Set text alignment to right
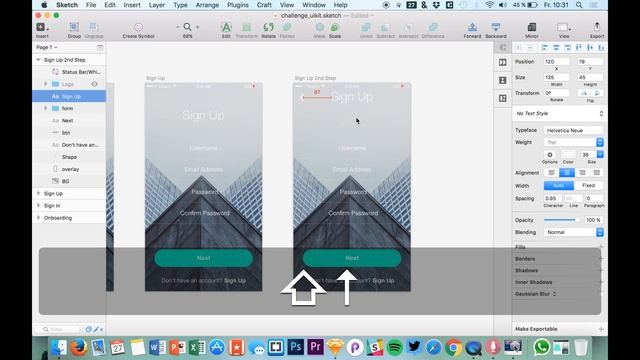This screenshot has height=360, width=640. [x=582, y=173]
